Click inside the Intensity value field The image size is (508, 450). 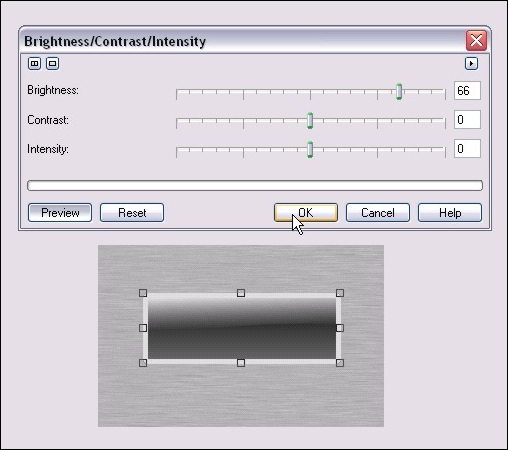467,148
